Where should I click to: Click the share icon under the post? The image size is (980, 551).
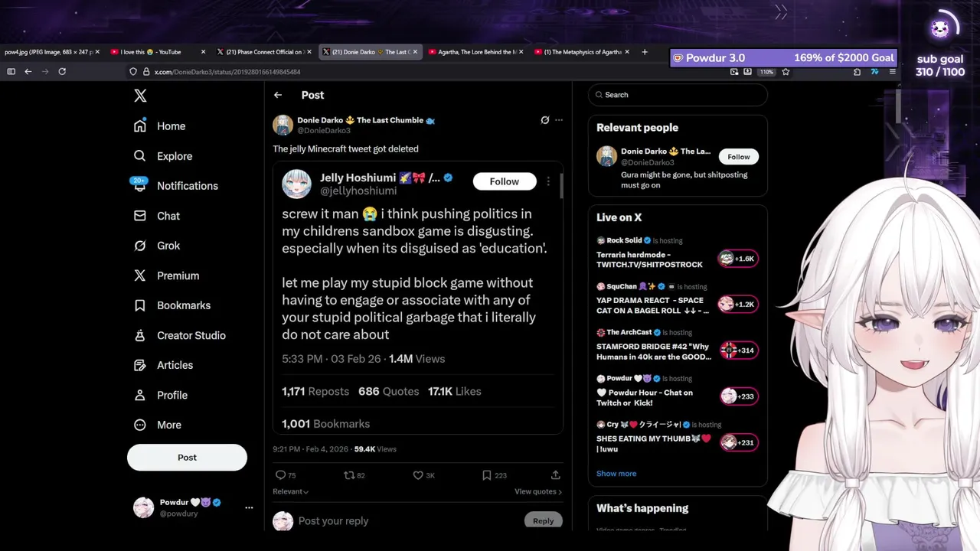(x=556, y=475)
